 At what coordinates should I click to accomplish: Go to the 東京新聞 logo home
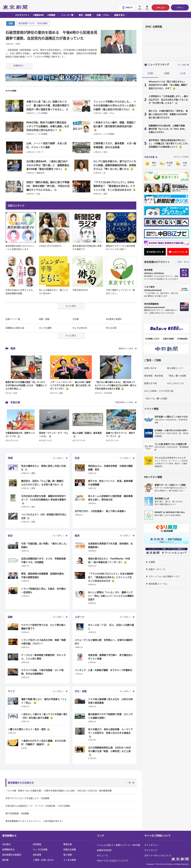point(15,7)
